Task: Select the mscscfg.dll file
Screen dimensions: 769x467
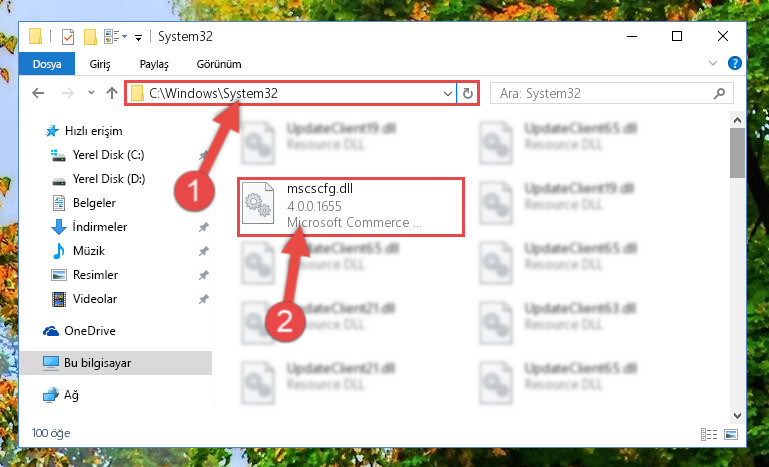Action: click(x=351, y=207)
